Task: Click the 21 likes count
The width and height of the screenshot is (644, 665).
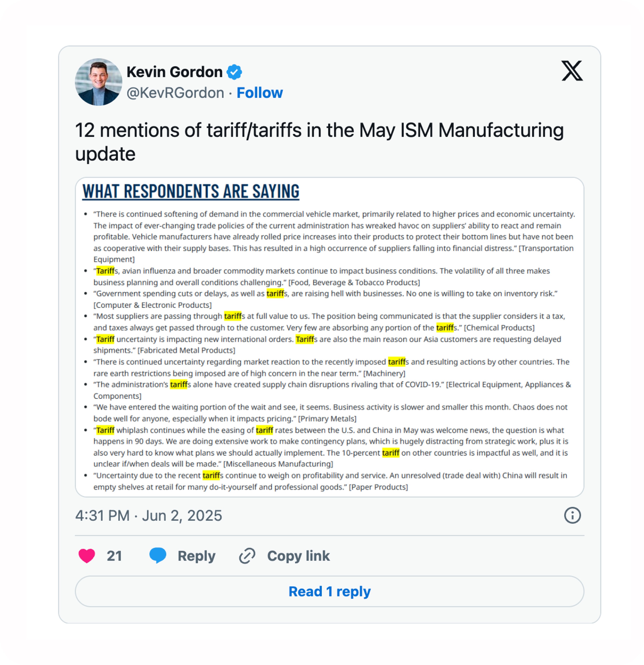Action: click(x=114, y=556)
